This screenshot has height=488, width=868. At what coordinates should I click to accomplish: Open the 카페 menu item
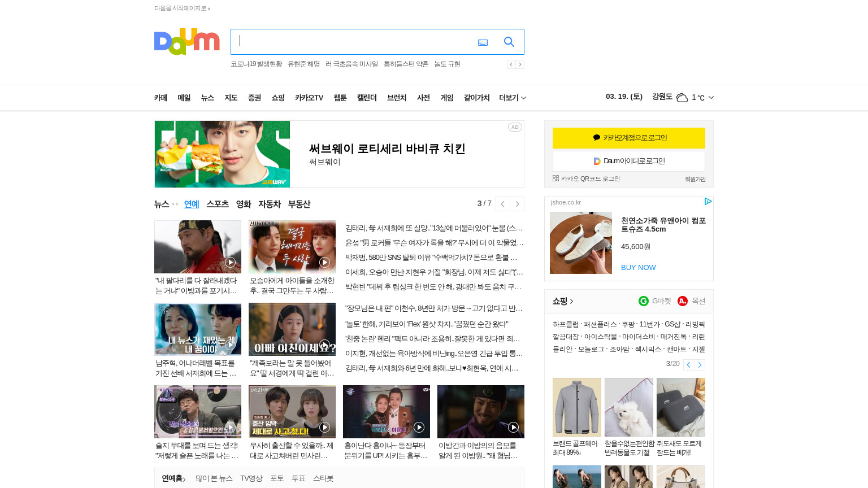tap(160, 98)
